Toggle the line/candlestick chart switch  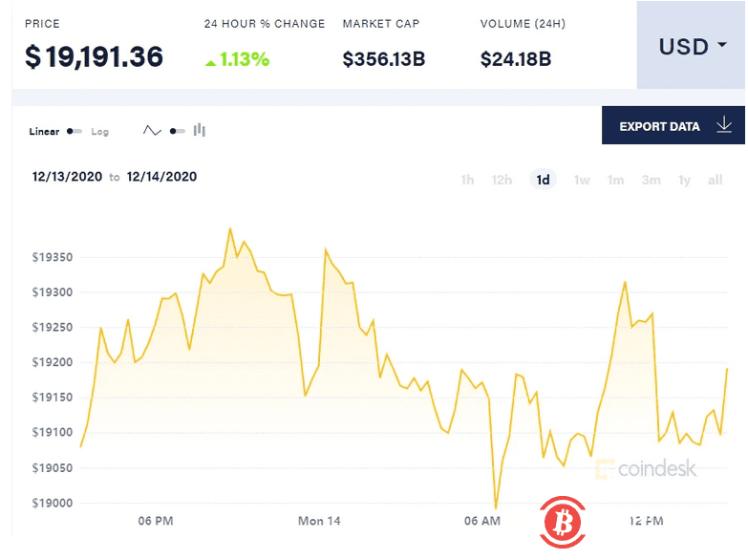click(178, 131)
